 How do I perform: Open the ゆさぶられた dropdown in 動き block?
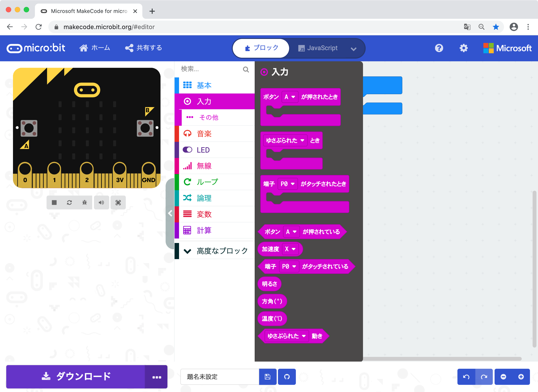pyautogui.click(x=286, y=336)
